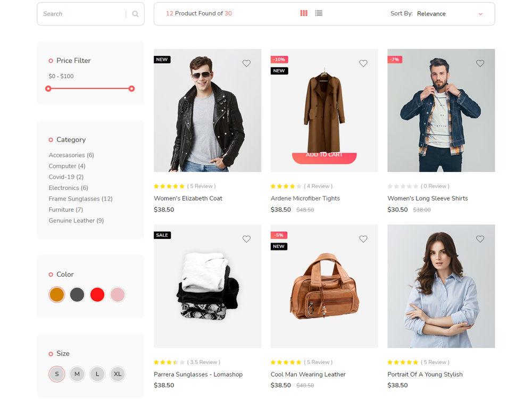Click the leather jacket man product image
The height and width of the screenshot is (399, 532).
(207, 110)
